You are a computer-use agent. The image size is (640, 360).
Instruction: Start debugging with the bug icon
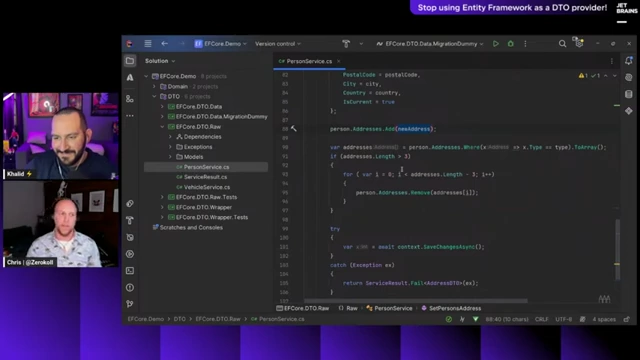511,44
